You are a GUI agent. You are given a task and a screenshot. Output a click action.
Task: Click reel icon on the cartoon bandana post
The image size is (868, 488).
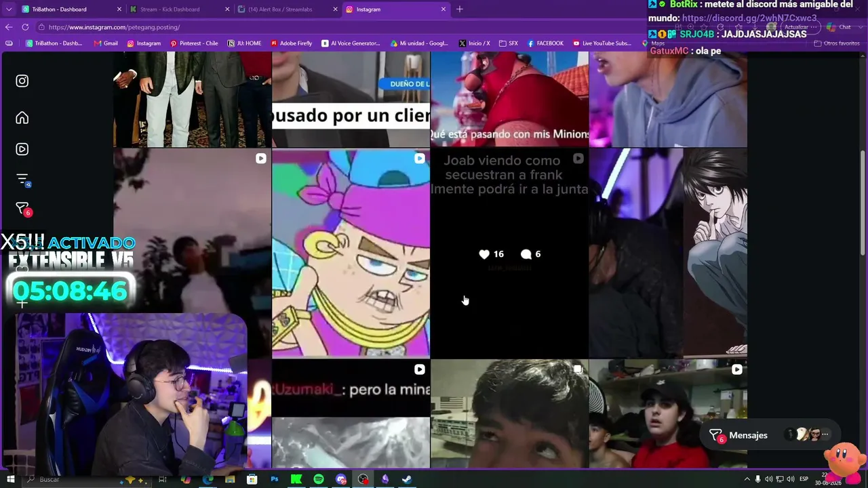point(419,159)
